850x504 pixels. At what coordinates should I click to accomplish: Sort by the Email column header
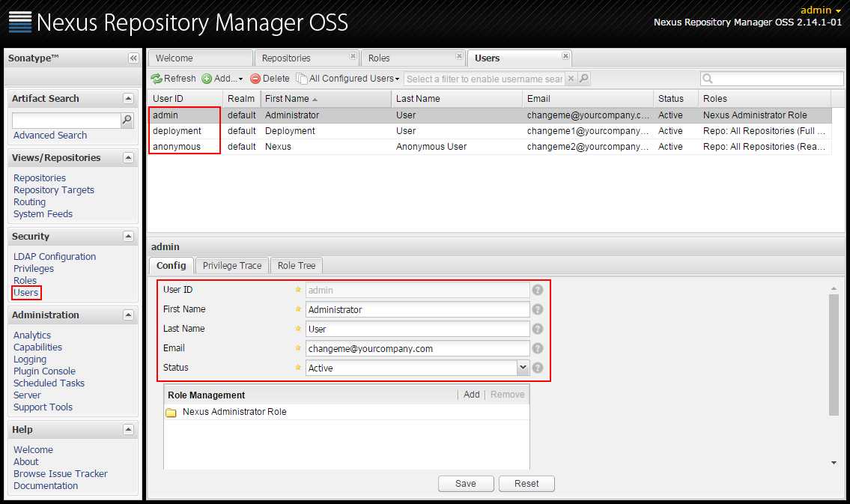click(x=588, y=99)
